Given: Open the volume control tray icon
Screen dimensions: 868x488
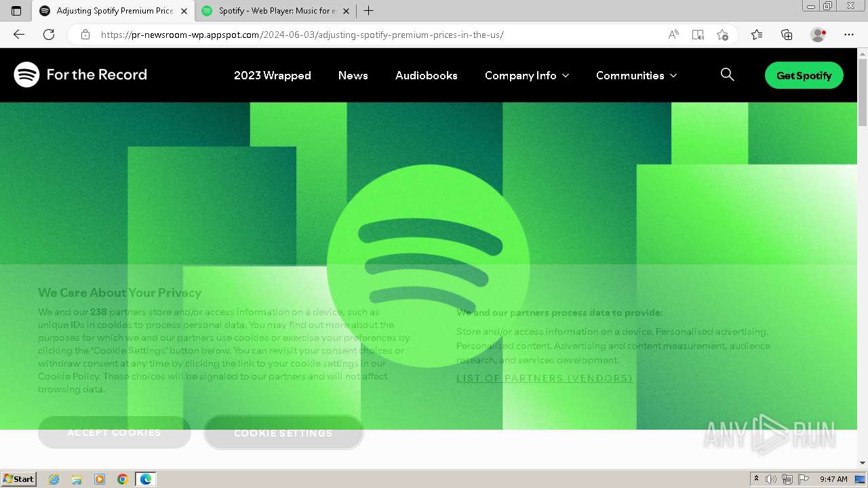Looking at the screenshot, I should click(771, 479).
